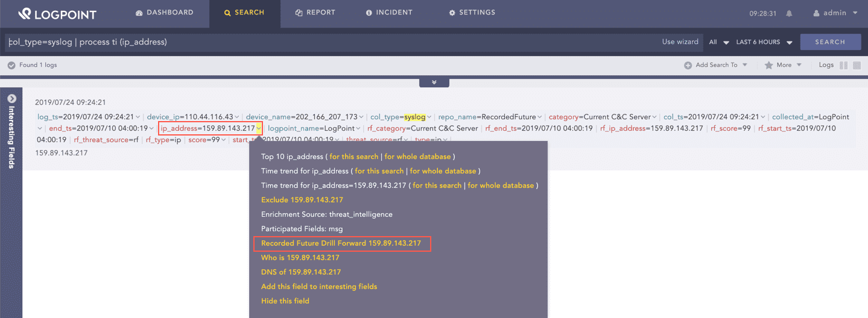The image size is (868, 318).
Task: Collapse the search panel with double chevron
Action: tap(434, 83)
